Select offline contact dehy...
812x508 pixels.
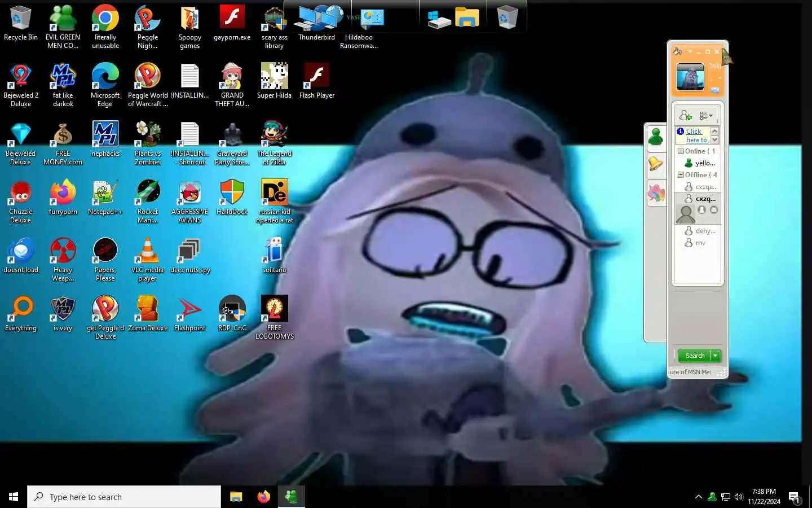pyautogui.click(x=700, y=231)
